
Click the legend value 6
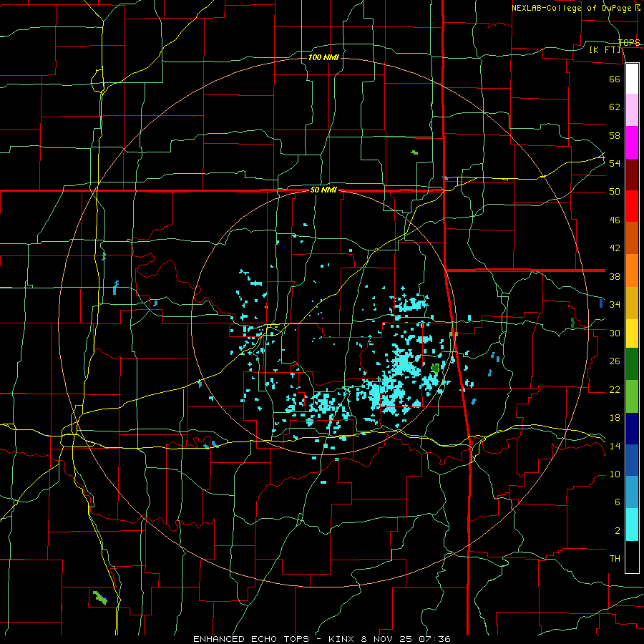(617, 502)
